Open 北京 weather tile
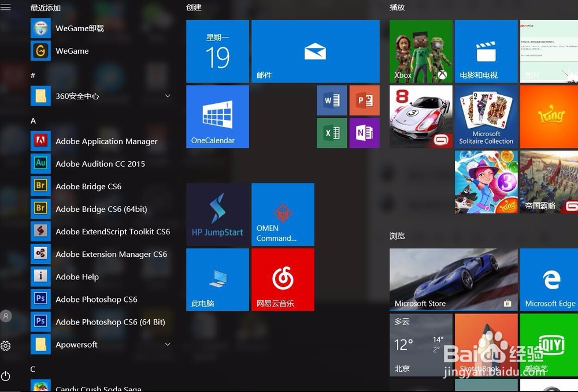The height and width of the screenshot is (392, 578). (421, 345)
